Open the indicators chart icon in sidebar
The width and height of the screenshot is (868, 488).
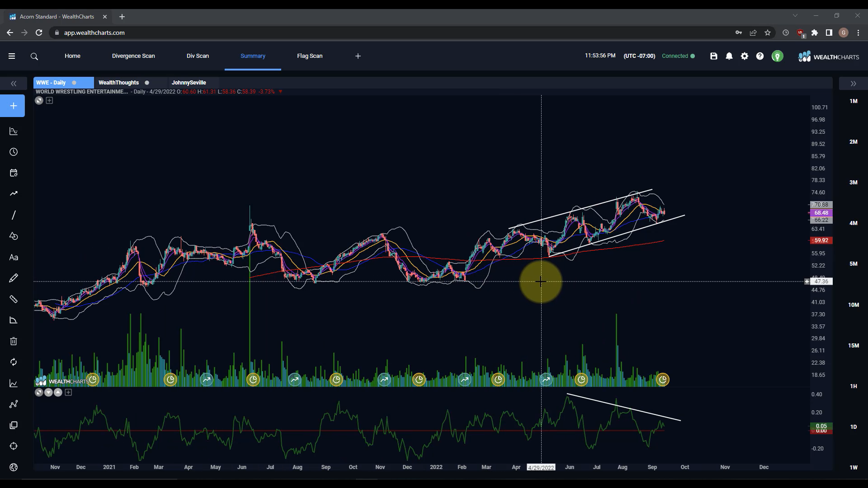click(x=14, y=131)
